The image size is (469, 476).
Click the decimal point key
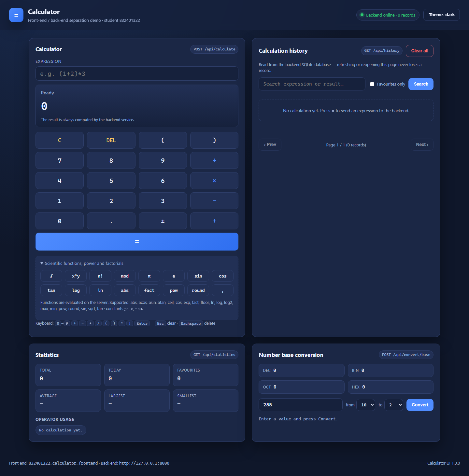tap(111, 221)
